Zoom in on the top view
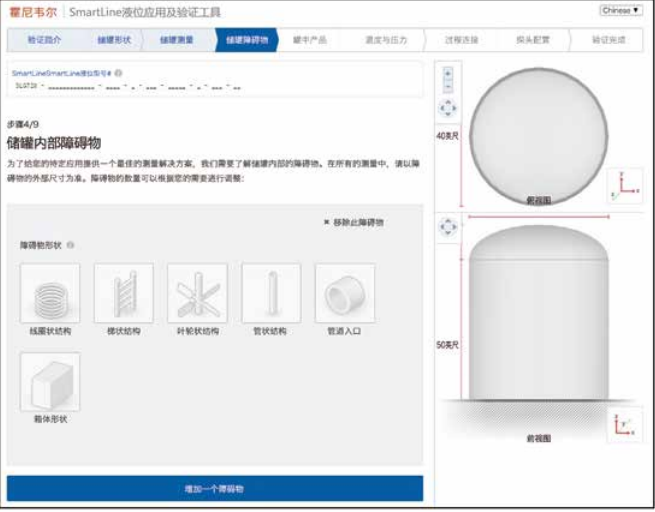The width and height of the screenshot is (655, 512). pyautogui.click(x=448, y=73)
